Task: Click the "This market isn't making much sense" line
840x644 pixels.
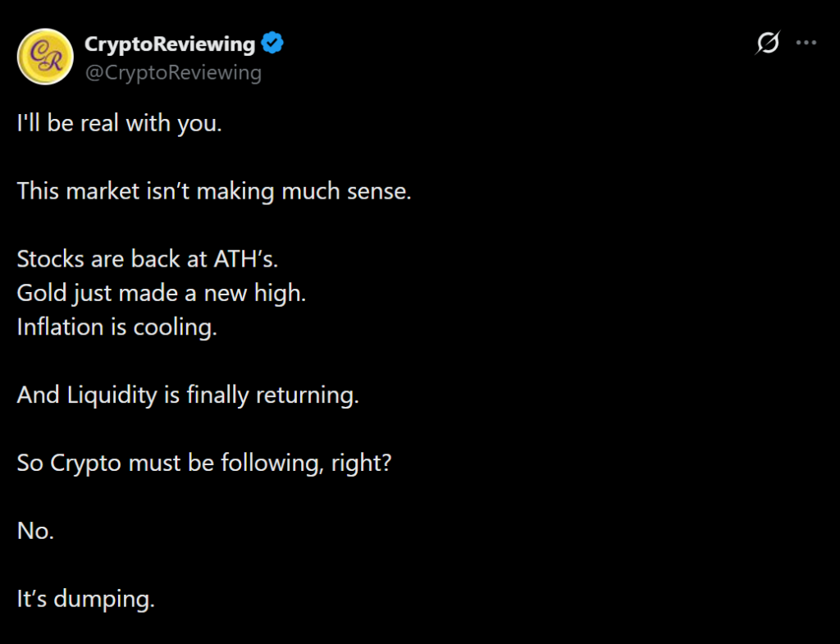Action: pos(214,192)
